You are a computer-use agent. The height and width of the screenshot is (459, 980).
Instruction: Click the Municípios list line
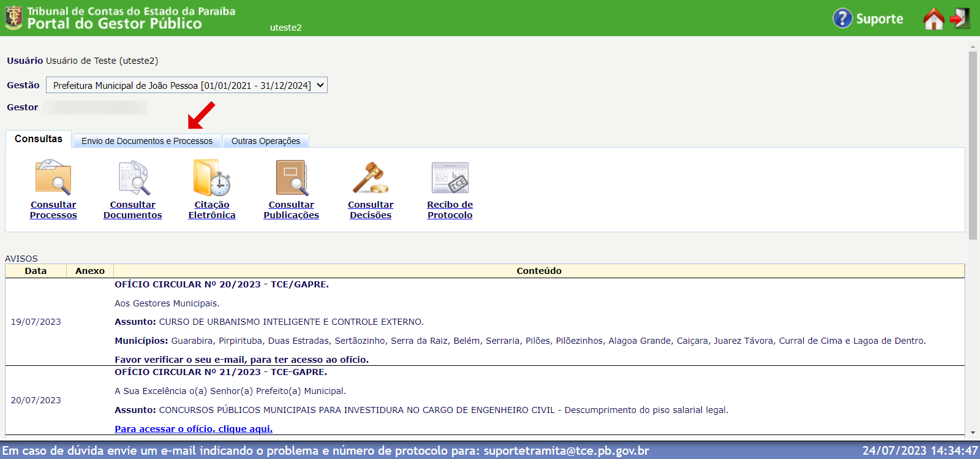pos(520,341)
